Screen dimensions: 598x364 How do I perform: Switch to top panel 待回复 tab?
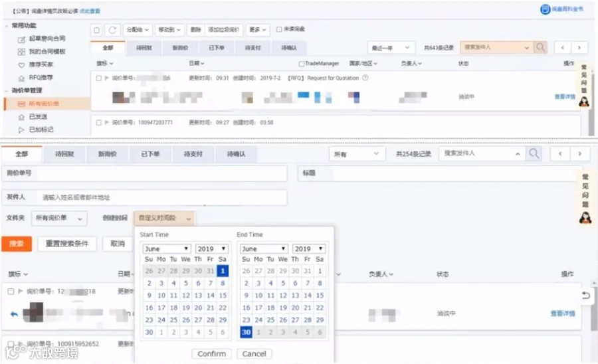[144, 48]
